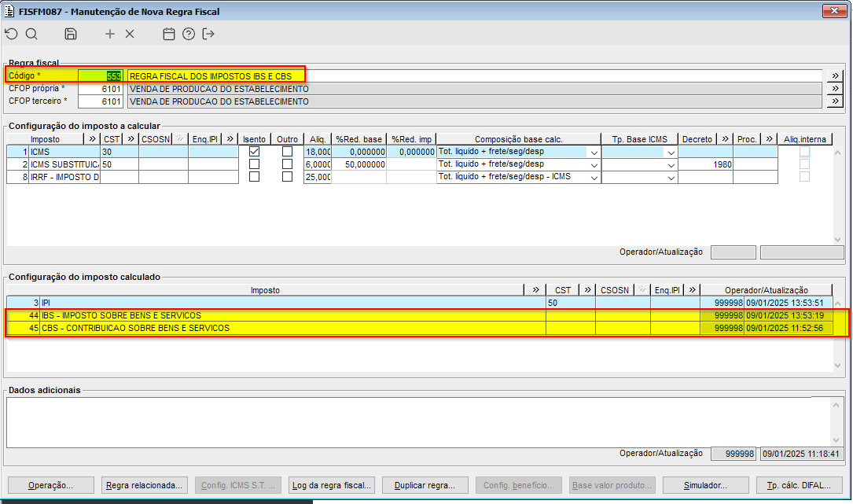Viewport: 853px width, 504px height.
Task: Open Regra relacionada... button
Action: 144,485
